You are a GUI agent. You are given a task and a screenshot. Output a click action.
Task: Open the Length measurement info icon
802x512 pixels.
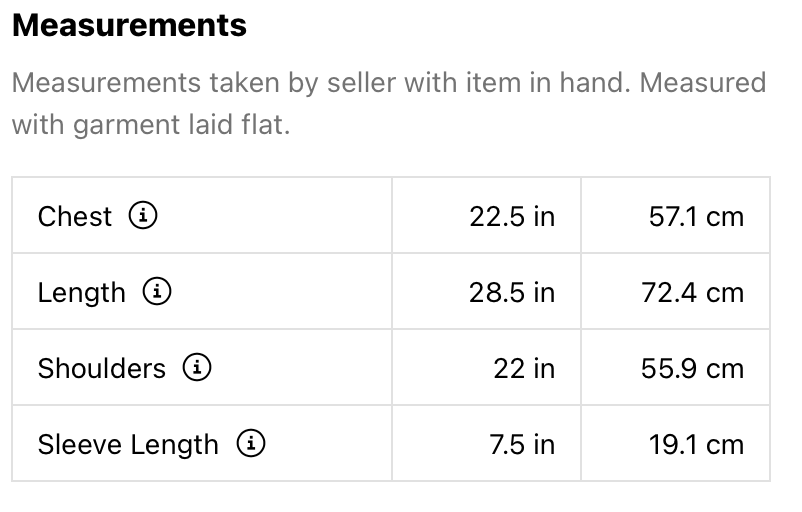[x=157, y=292]
